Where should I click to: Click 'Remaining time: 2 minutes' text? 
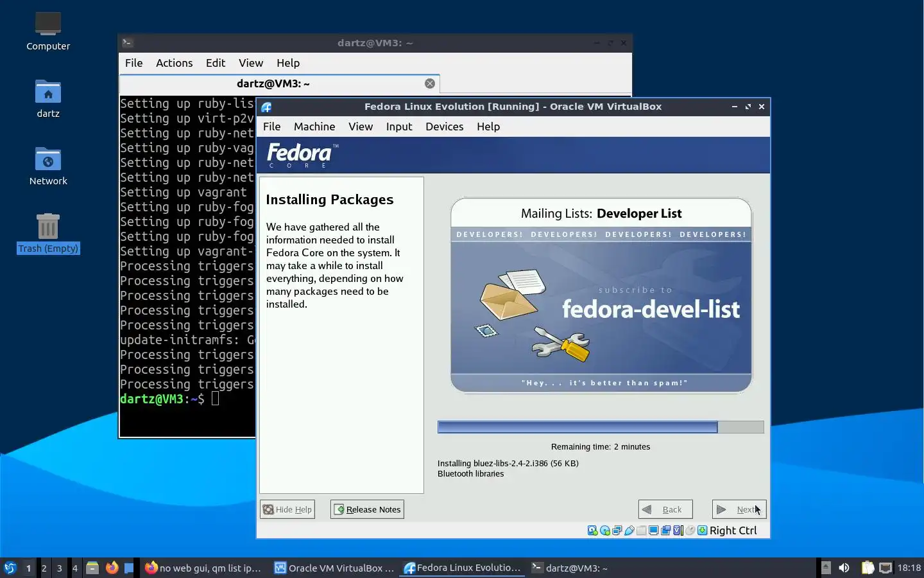click(601, 447)
